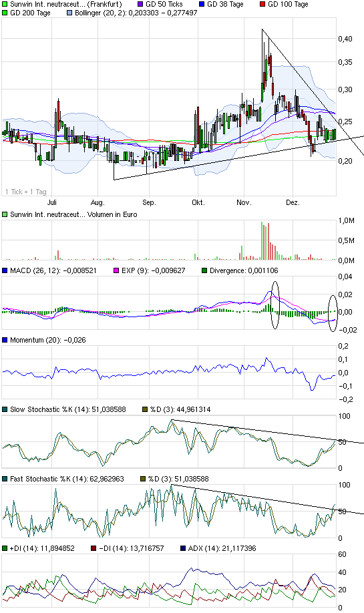Click Fast Stochastic %K value '62,962963'
The image size is (364, 613).
coord(107,479)
